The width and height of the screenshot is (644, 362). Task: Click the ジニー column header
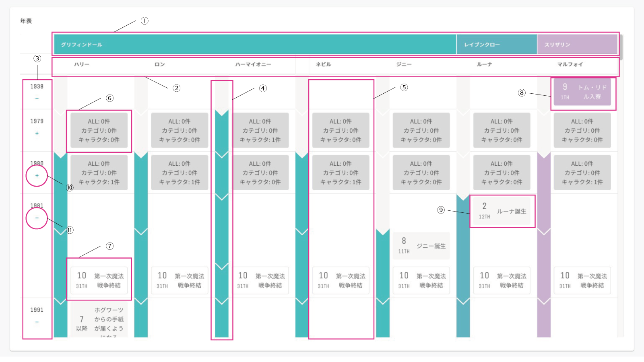(404, 64)
